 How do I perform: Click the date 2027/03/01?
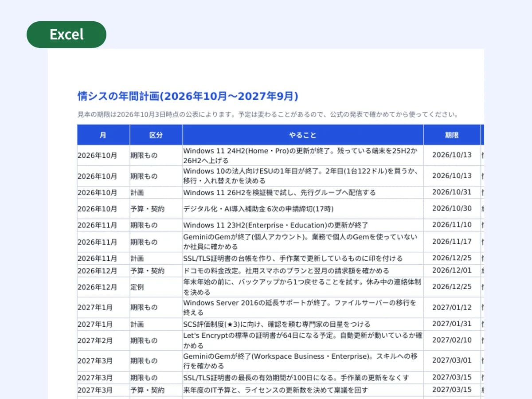click(452, 360)
